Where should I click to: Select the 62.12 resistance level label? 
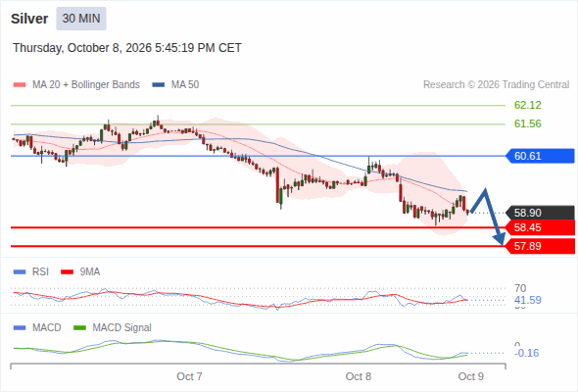(x=528, y=105)
